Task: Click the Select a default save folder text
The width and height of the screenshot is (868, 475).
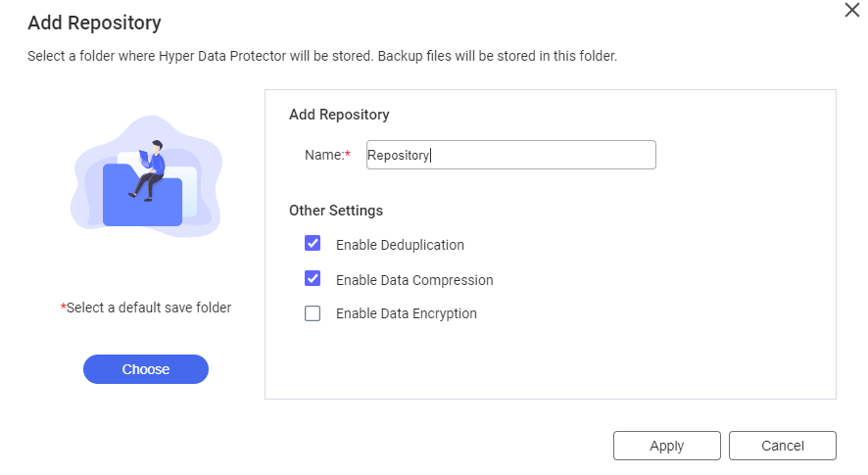Action: tap(146, 308)
